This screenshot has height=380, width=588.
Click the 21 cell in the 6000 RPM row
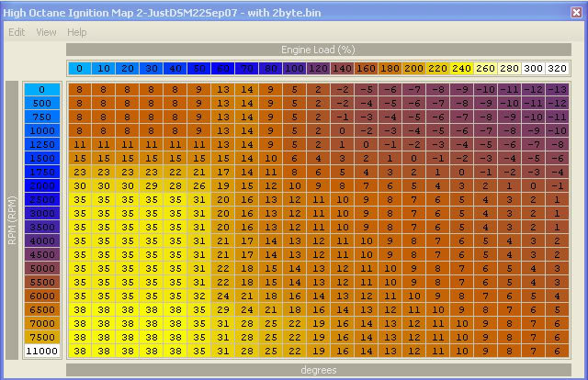coord(247,296)
